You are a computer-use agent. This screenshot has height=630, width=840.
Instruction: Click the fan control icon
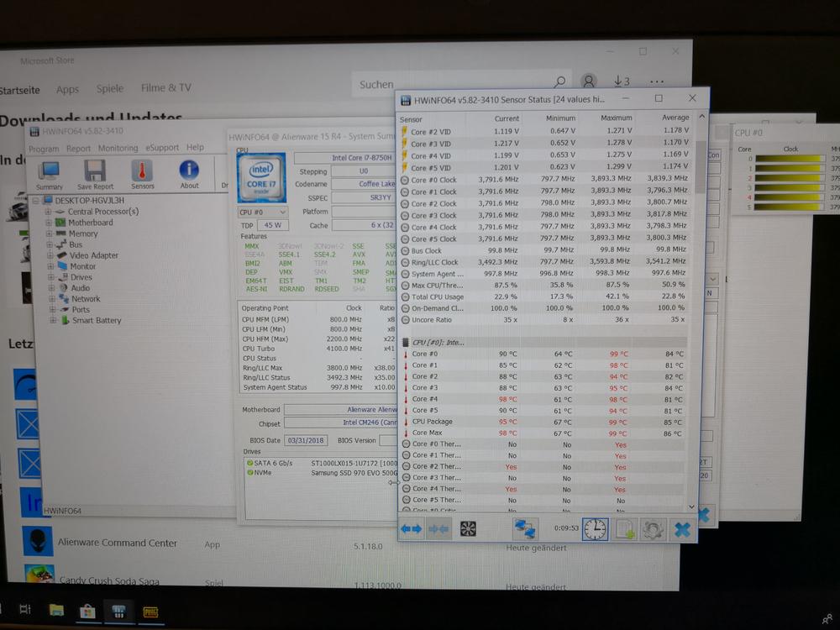[468, 529]
